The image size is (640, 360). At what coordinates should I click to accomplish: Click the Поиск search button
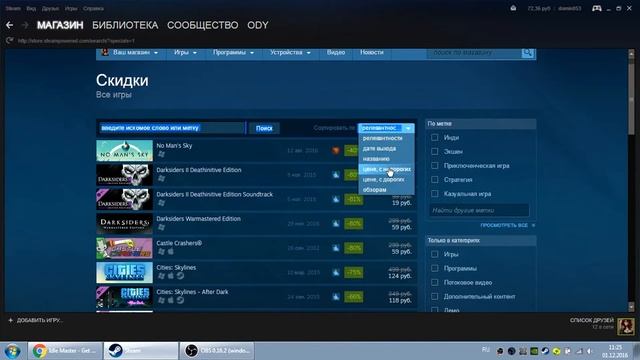point(264,128)
